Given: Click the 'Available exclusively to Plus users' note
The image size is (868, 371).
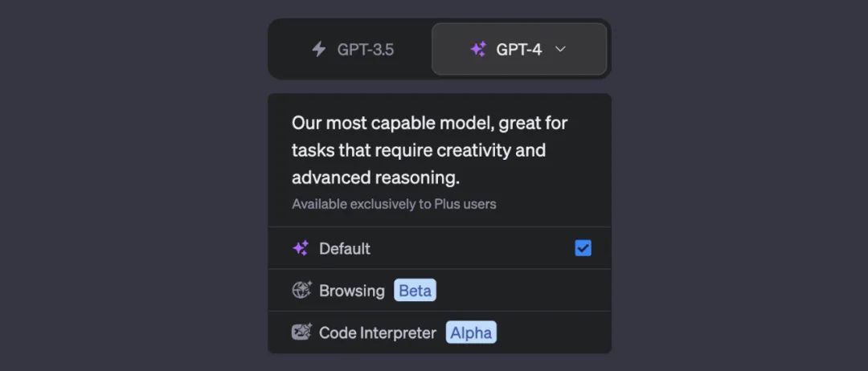Looking at the screenshot, I should pos(394,204).
